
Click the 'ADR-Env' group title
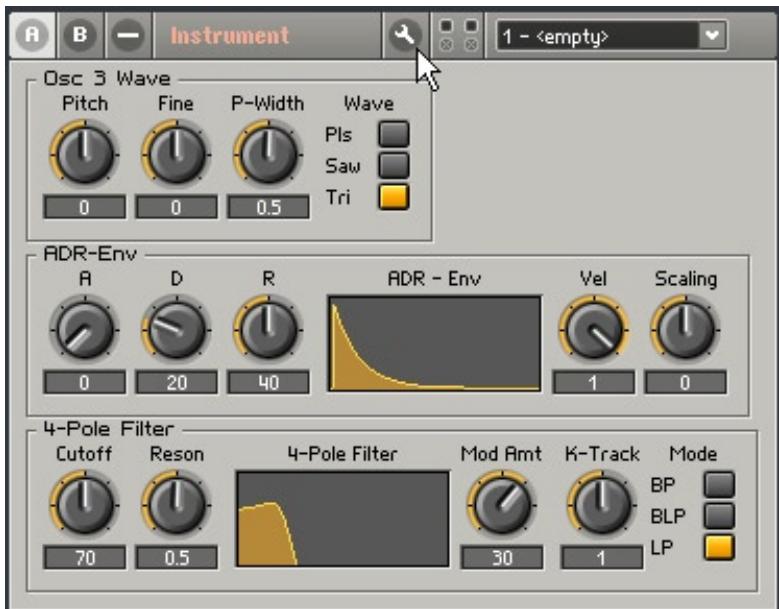[x=90, y=254]
